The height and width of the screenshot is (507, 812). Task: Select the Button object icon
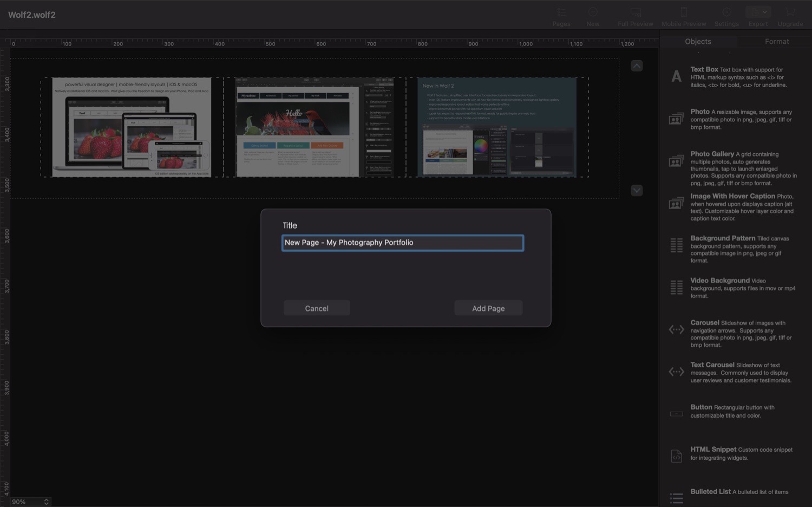coord(676,414)
